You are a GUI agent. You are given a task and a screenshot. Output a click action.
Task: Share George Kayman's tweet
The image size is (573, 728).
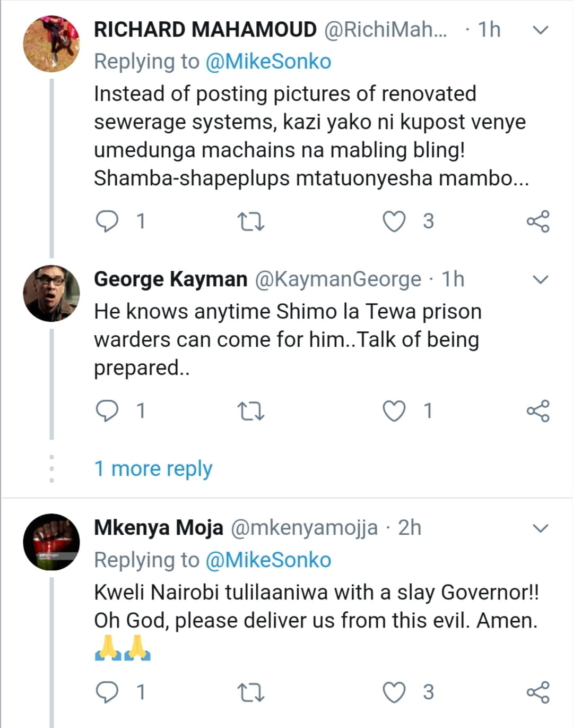(x=538, y=412)
